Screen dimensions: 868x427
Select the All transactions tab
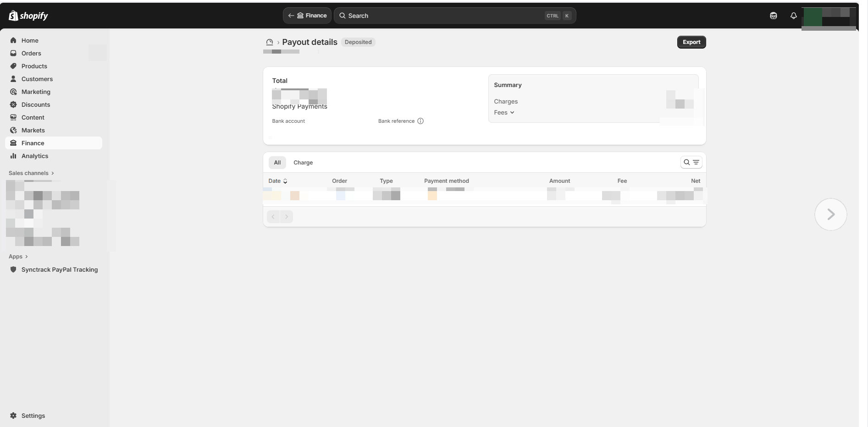point(277,163)
